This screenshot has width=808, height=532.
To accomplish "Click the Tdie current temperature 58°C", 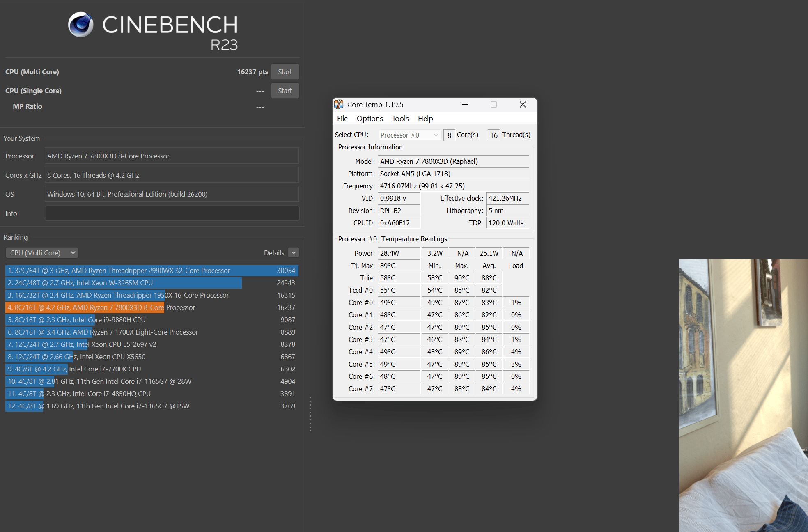I will pyautogui.click(x=399, y=278).
